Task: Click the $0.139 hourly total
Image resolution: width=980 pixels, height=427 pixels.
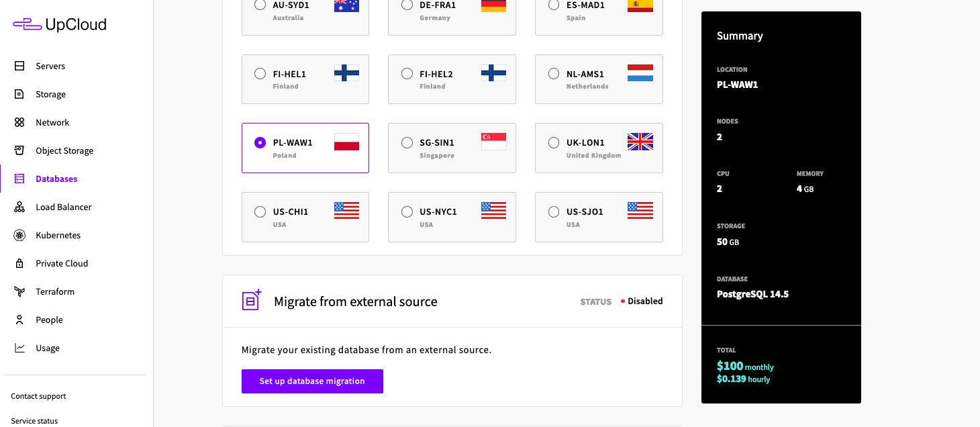Action: tap(743, 379)
